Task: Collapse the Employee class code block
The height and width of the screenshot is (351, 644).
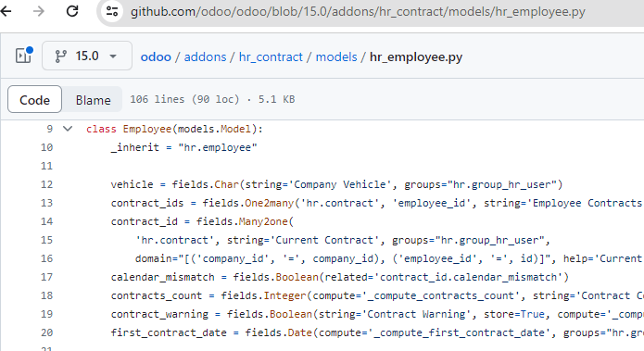Action: click(68, 129)
